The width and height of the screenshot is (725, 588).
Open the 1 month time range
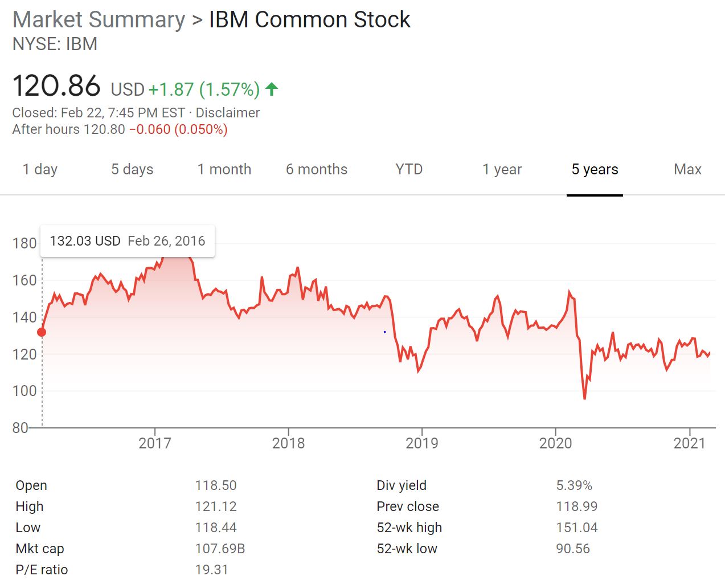click(x=224, y=169)
